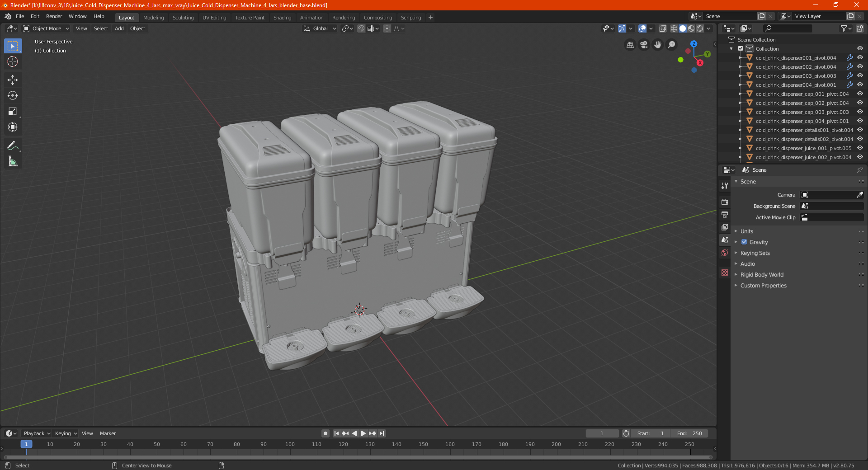Screen dimensions: 868x470
Task: Open the Render menu
Action: [x=54, y=16]
